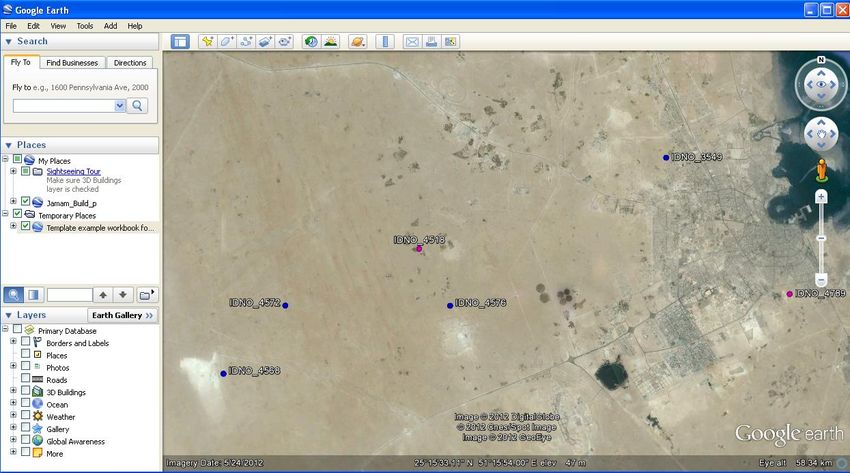Show historical imagery clock icon
The image size is (850, 473).
[311, 42]
